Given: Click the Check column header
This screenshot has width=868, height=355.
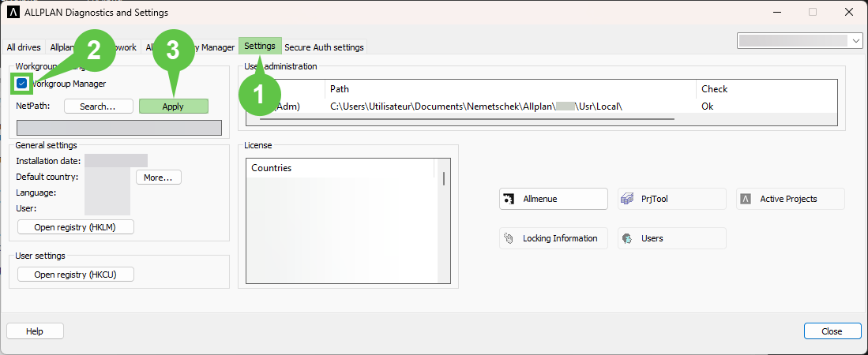Looking at the screenshot, I should click(x=767, y=88).
